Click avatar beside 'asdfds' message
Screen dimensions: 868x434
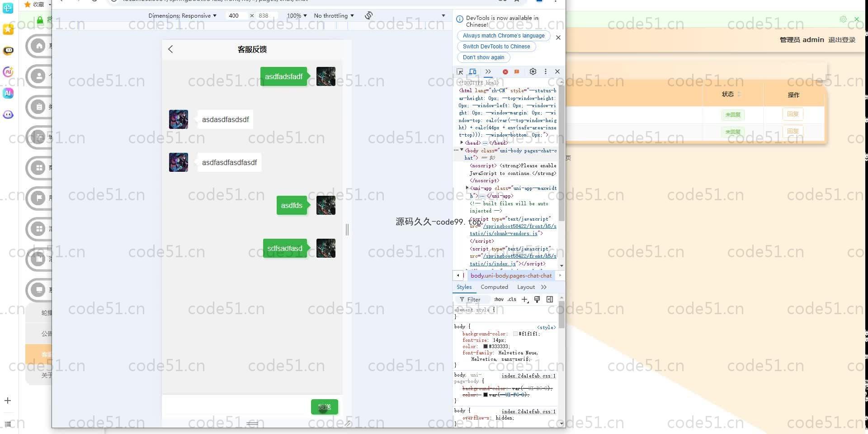[x=325, y=205]
